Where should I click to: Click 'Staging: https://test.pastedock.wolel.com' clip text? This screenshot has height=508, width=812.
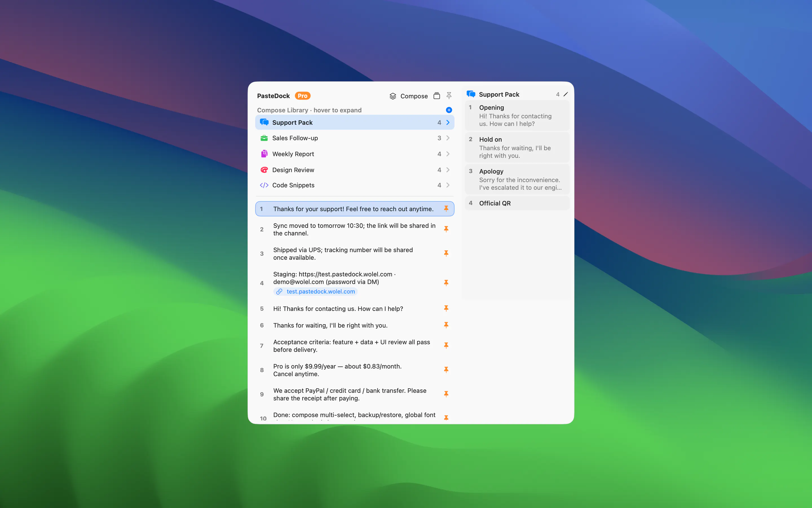pyautogui.click(x=334, y=278)
